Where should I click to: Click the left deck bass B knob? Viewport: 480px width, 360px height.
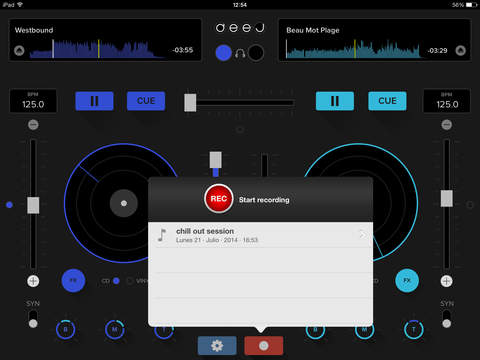pyautogui.click(x=65, y=330)
